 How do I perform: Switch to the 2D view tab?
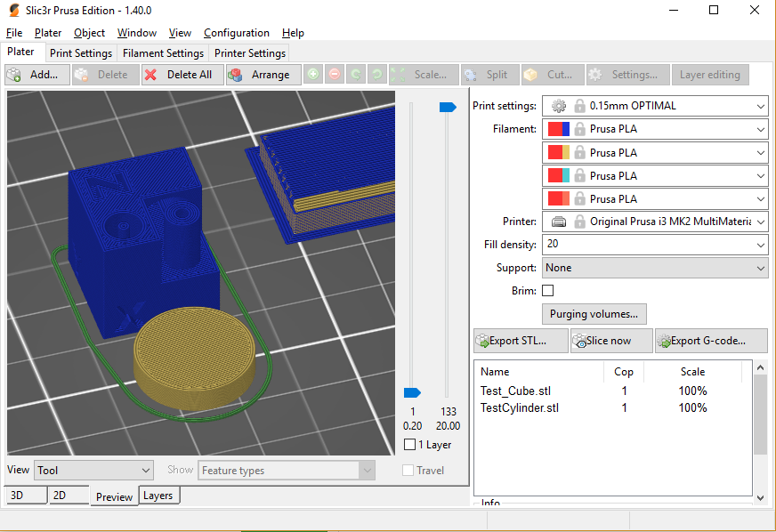pos(69,495)
